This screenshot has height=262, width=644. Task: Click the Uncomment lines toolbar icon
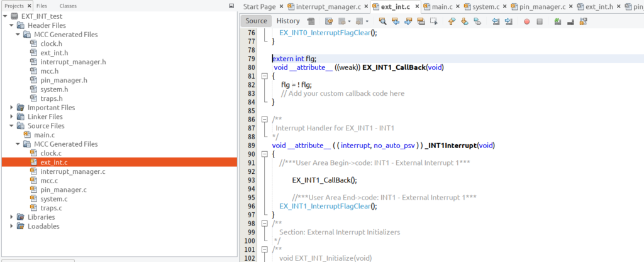pos(570,21)
